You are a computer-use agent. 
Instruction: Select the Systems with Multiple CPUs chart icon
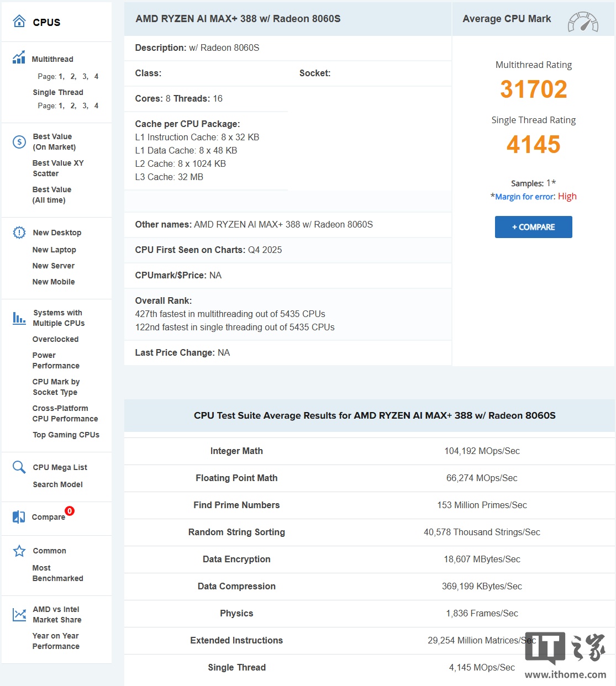coord(18,318)
